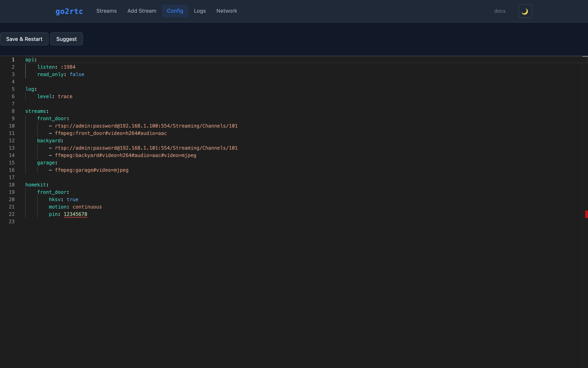Click the 'streams:' key
Screen dimensions: 588x368
[37, 111]
